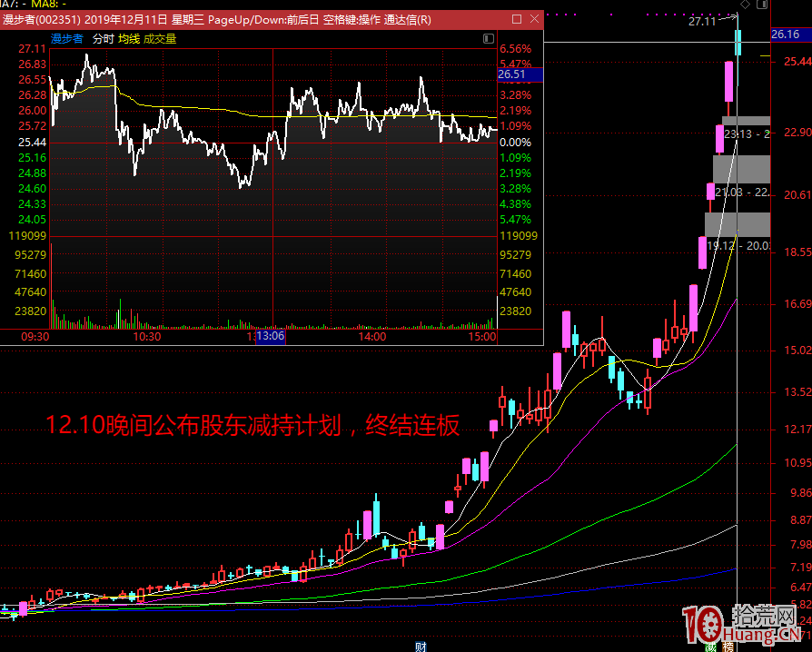Click the 成交量 volume legend
The image size is (812, 652).
click(x=160, y=39)
